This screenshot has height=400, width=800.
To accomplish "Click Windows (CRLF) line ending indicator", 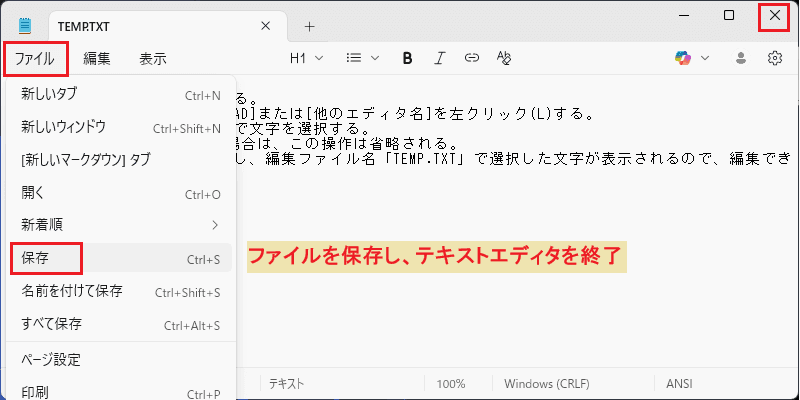I will [547, 384].
